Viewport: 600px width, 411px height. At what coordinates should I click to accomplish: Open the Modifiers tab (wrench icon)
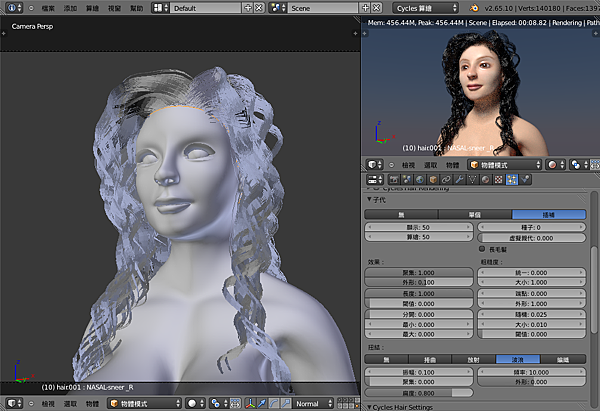pos(459,179)
